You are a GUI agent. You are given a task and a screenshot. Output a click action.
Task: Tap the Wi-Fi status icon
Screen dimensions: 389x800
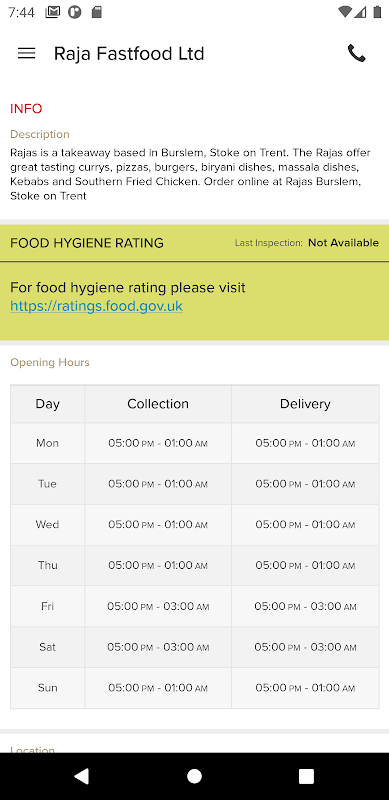click(345, 12)
